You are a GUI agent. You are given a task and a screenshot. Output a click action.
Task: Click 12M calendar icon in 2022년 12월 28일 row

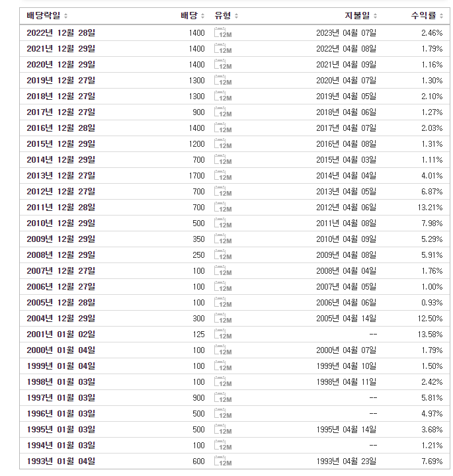click(223, 33)
